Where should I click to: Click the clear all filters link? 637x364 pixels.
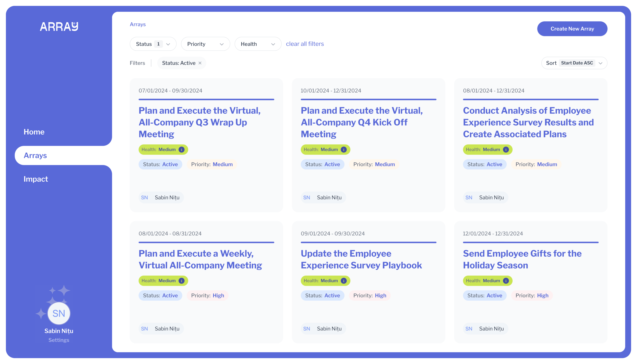[305, 44]
